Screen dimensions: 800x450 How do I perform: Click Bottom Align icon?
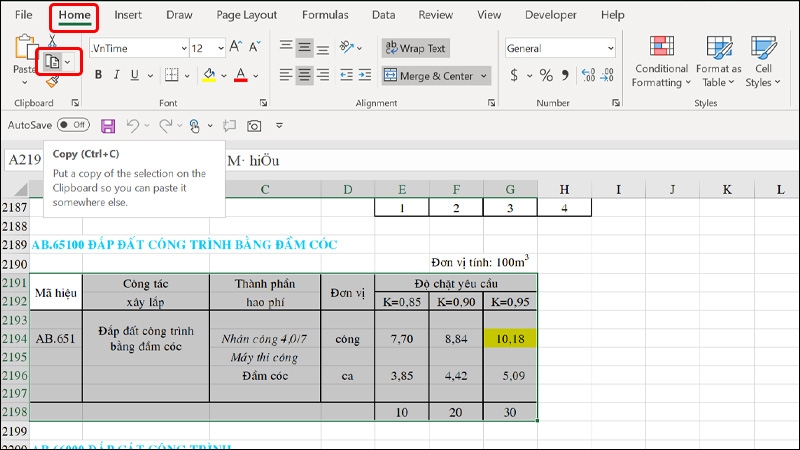click(323, 48)
